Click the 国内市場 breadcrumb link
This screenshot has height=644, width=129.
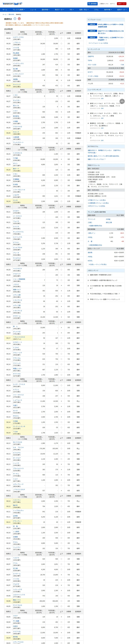click(x=11, y=14)
